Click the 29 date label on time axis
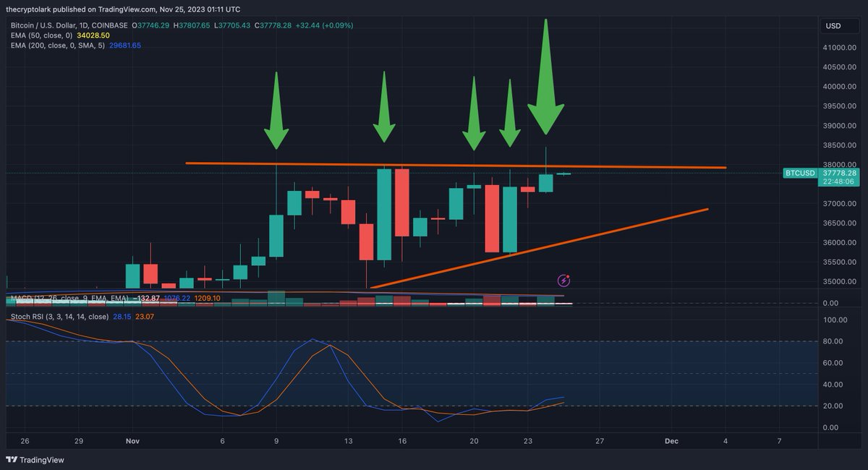 point(79,440)
